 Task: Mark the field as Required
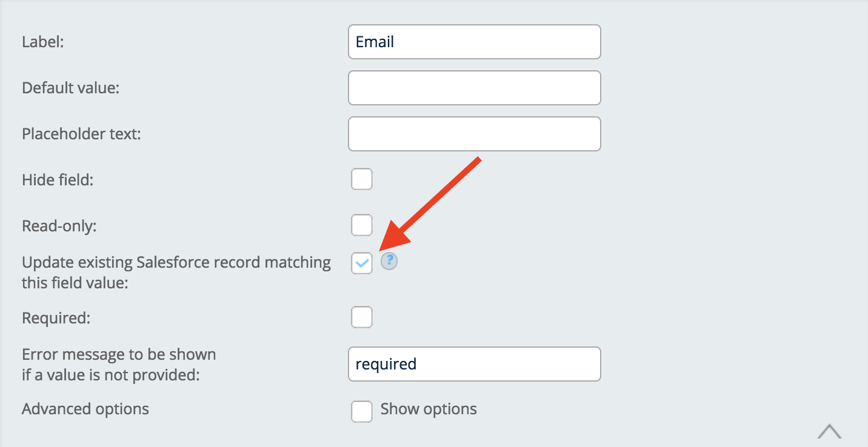tap(362, 317)
